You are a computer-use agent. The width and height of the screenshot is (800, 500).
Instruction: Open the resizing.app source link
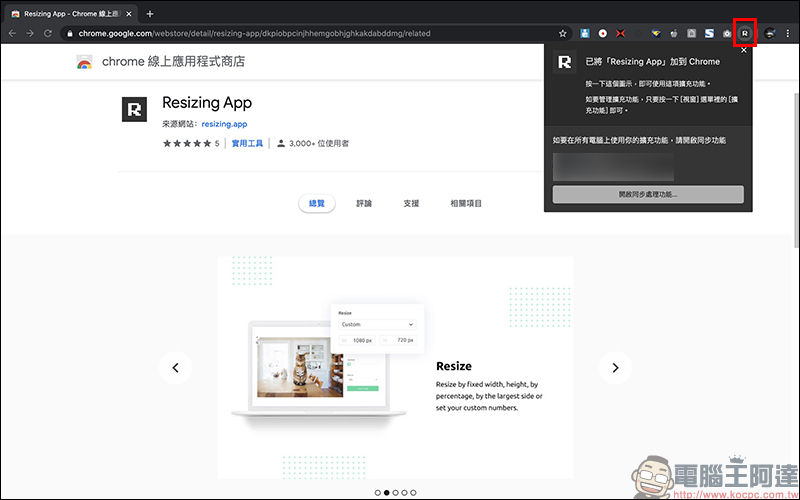click(224, 124)
